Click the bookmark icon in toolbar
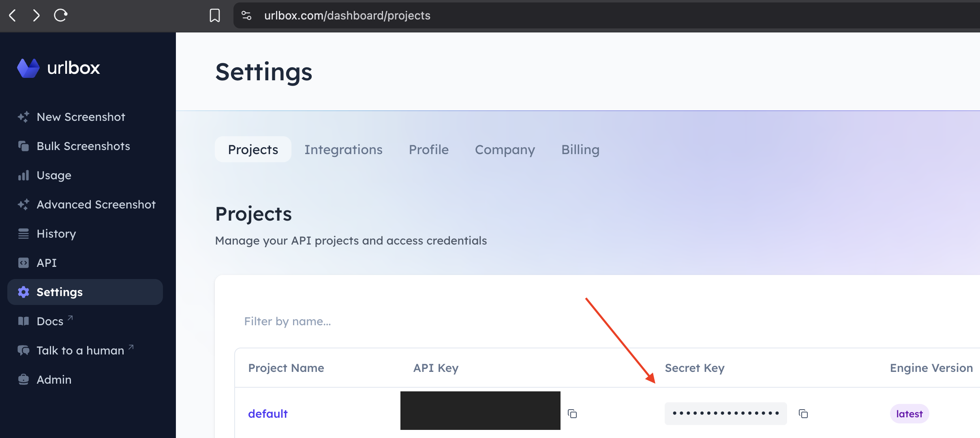This screenshot has height=438, width=980. (215, 15)
